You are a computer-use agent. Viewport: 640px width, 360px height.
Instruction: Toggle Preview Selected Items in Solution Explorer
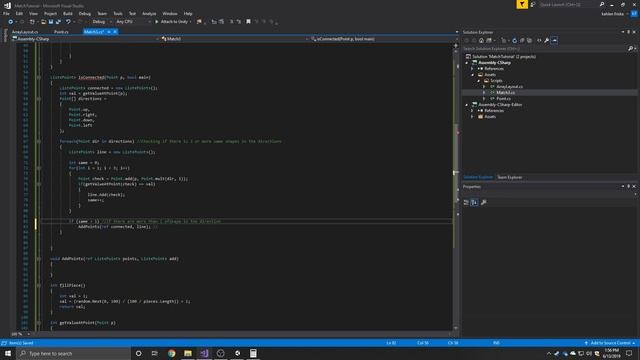(x=554, y=40)
